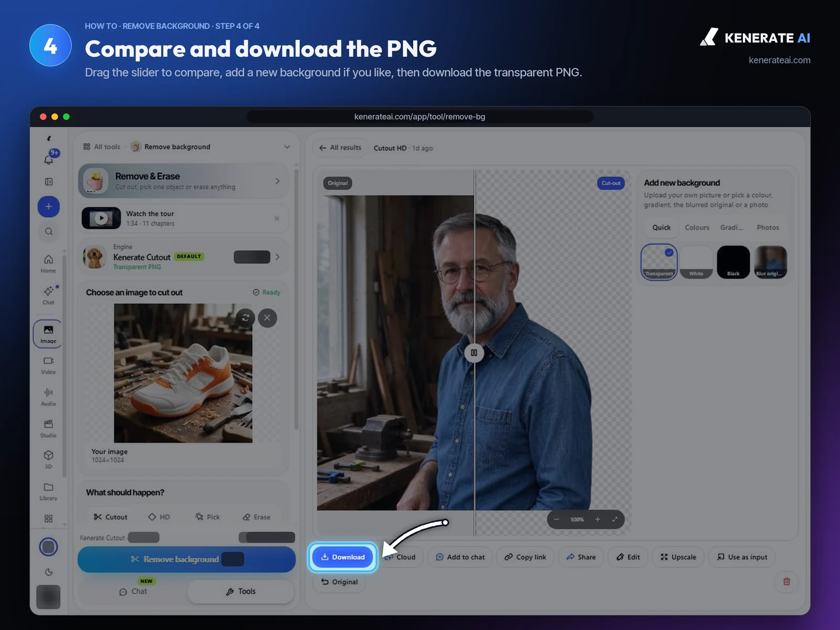
Task: Open the Colours background tab
Action: point(697,227)
